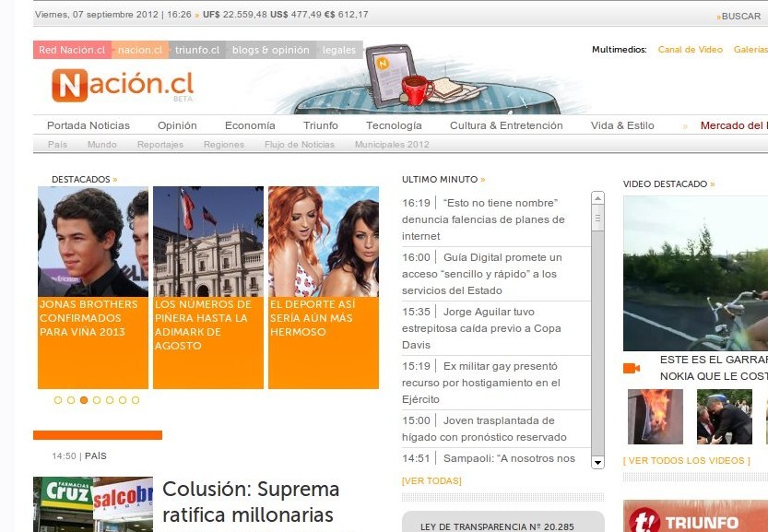768x532 pixels.
Task: Select the seventh carousel dot
Action: tap(136, 400)
